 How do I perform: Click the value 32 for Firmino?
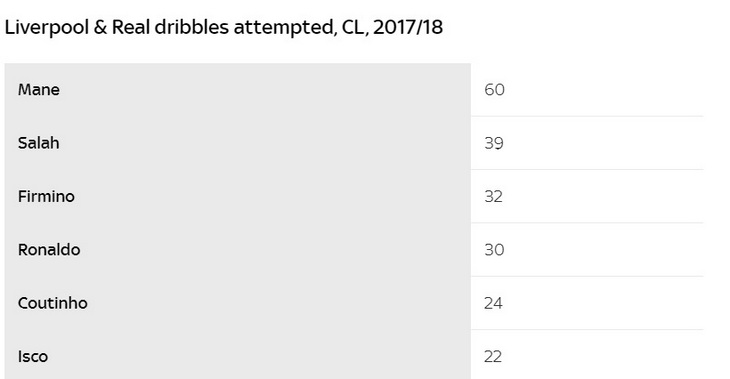(493, 196)
